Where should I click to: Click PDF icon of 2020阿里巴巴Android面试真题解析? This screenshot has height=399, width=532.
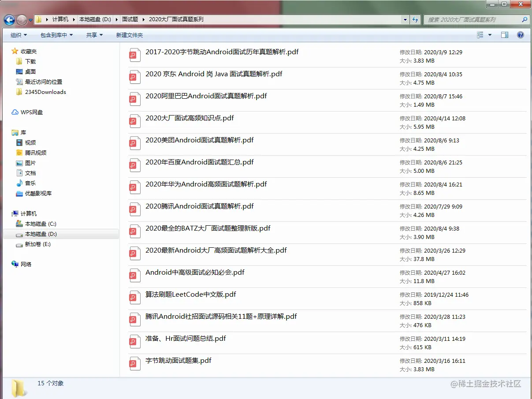point(134,100)
